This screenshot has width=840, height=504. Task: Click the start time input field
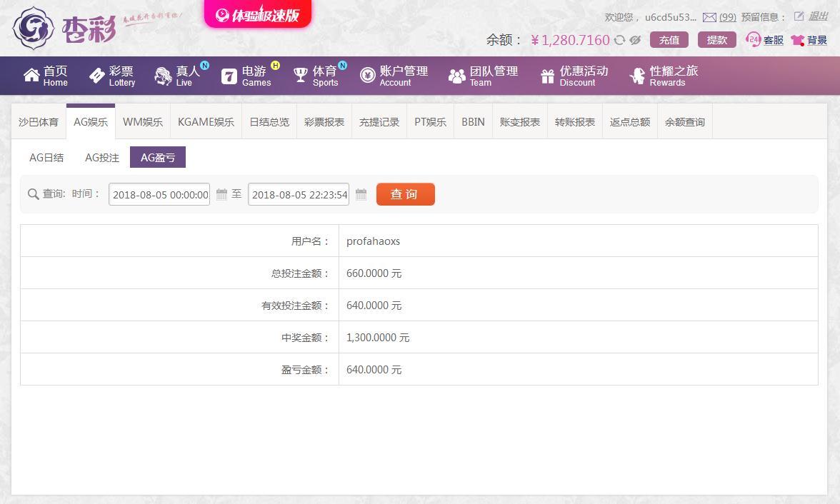click(x=159, y=194)
